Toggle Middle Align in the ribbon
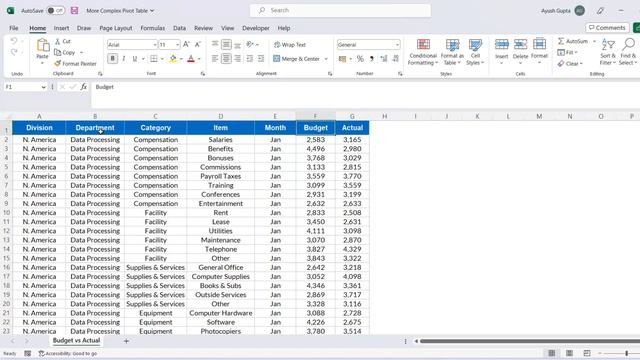Viewport: 640px width, 360px height. (x=226, y=44)
